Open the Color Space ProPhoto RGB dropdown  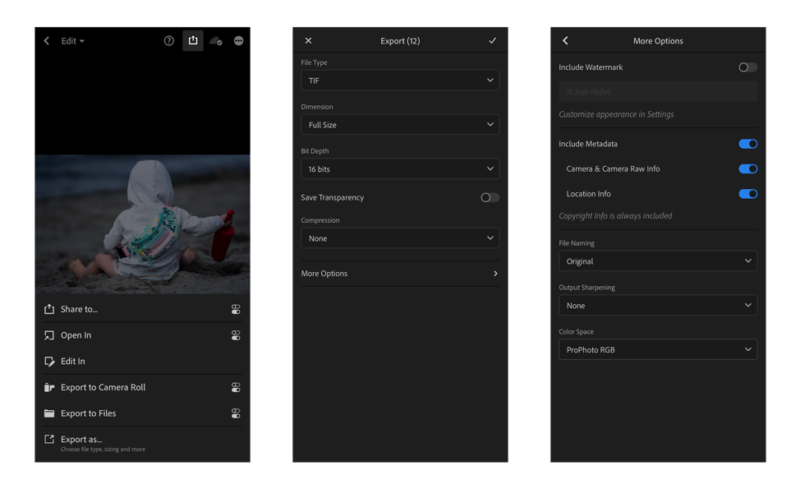tap(658, 350)
